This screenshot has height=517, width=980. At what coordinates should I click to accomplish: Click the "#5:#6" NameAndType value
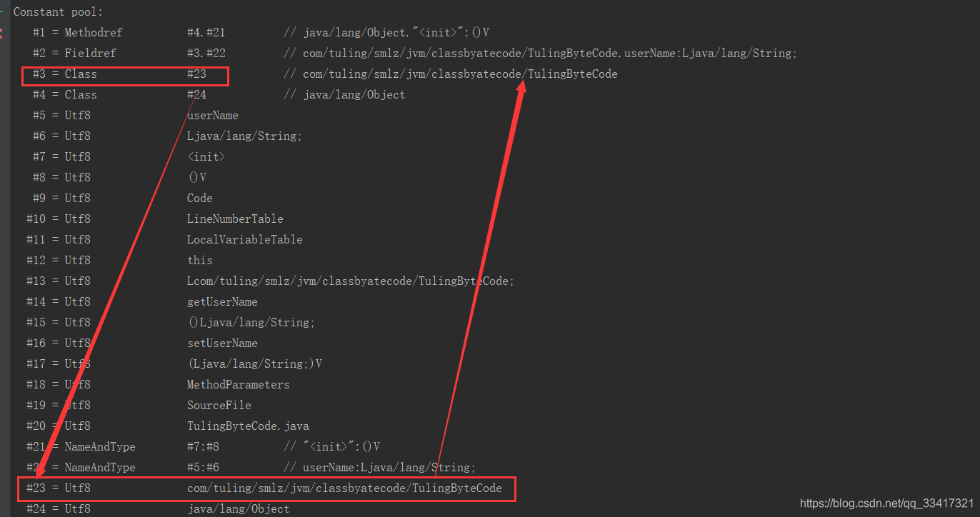203,468
